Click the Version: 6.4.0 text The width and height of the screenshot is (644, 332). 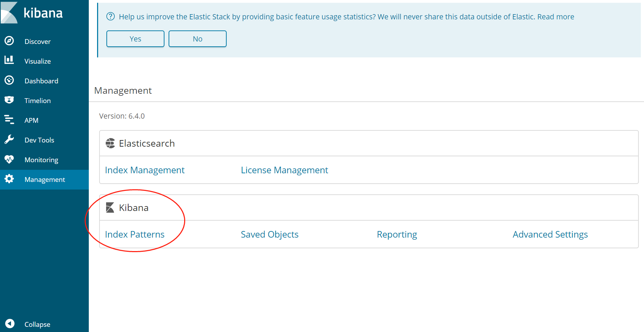tap(122, 116)
